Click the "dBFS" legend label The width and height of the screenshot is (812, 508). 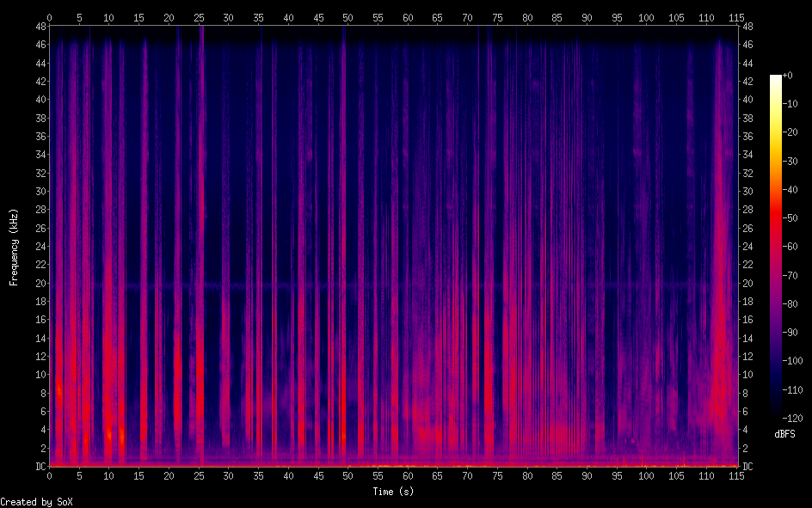784,433
